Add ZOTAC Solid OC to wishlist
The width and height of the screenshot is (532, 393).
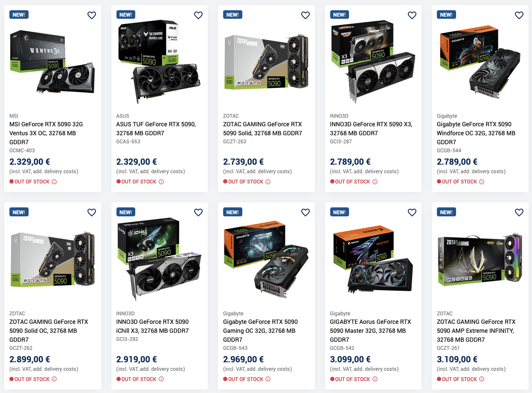pos(92,213)
